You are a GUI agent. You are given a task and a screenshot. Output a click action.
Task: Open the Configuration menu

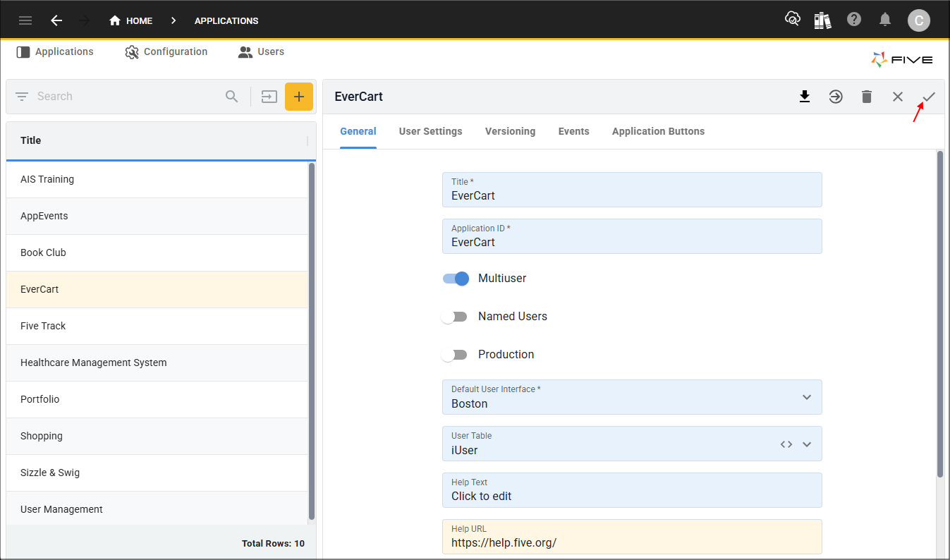[166, 51]
